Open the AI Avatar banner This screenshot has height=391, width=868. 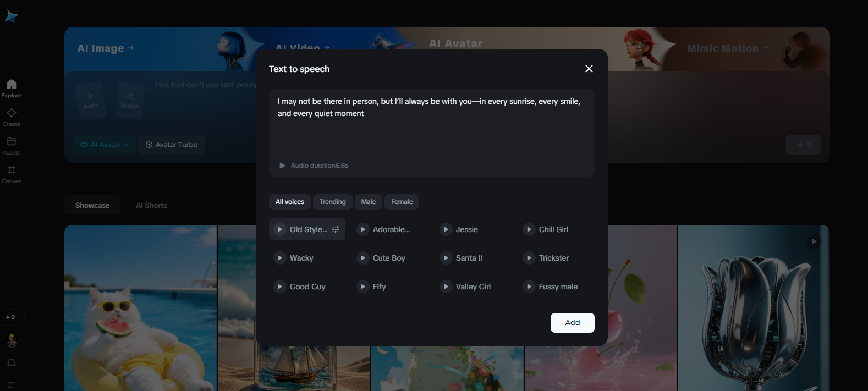(x=455, y=43)
